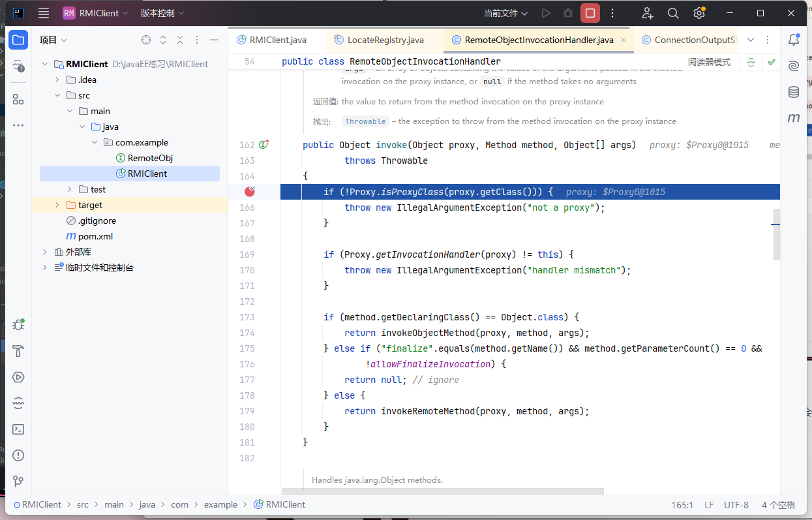Open the Project tool window icon

coord(18,40)
